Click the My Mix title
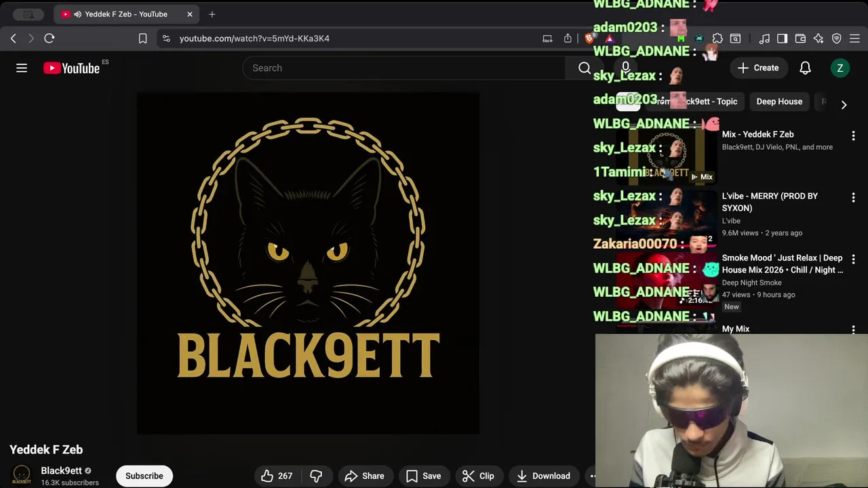Image resolution: width=868 pixels, height=488 pixels. point(736,329)
